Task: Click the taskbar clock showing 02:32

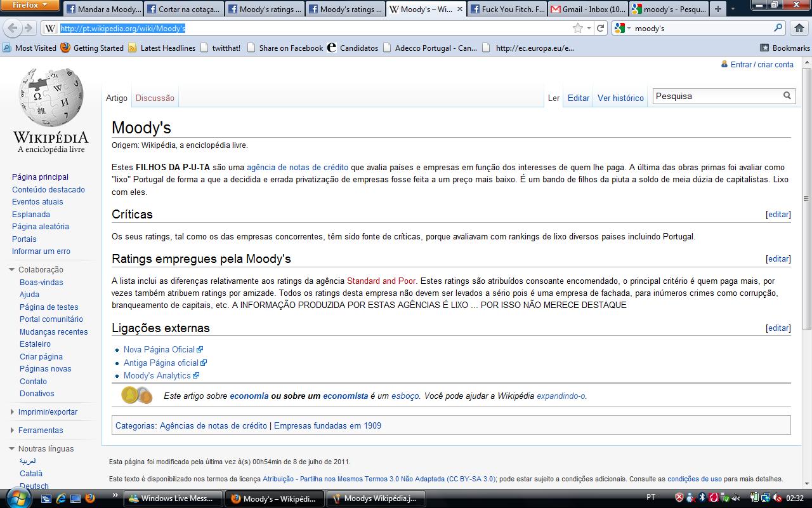Action: [x=794, y=498]
